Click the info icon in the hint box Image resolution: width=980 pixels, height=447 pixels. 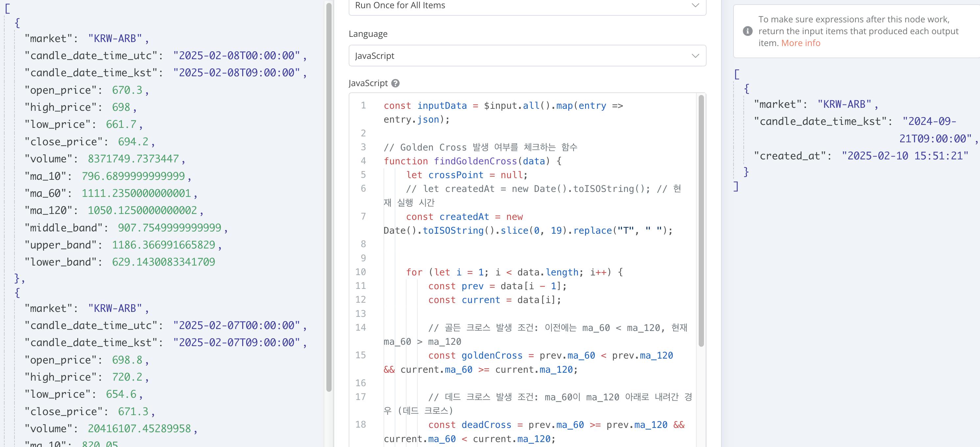tap(748, 31)
